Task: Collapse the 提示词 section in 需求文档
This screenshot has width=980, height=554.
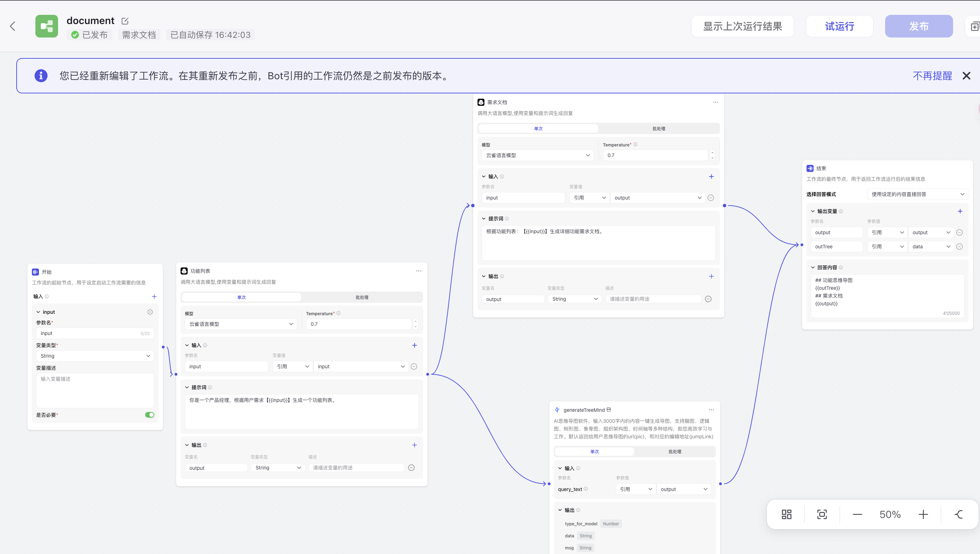Action: click(x=484, y=218)
